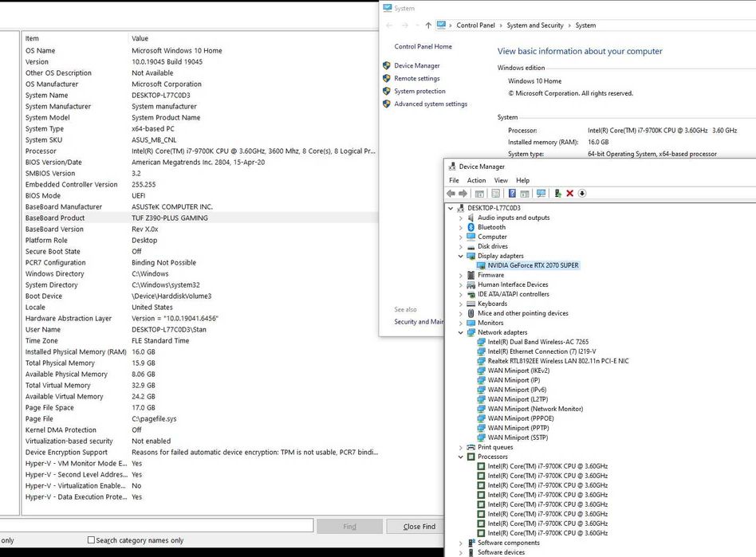Click the up arrow in System window navigation
Image resolution: width=756 pixels, height=557 pixels.
tap(428, 25)
